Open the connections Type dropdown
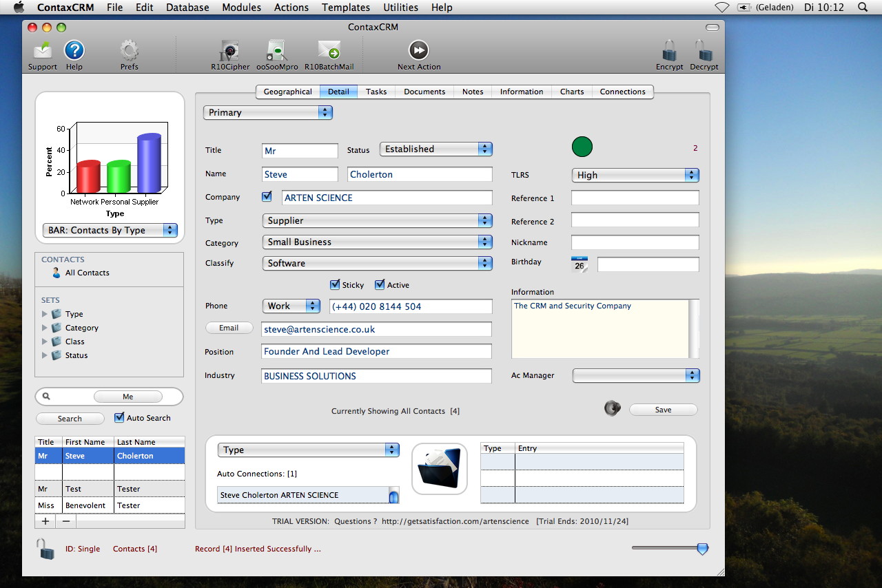 (308, 450)
